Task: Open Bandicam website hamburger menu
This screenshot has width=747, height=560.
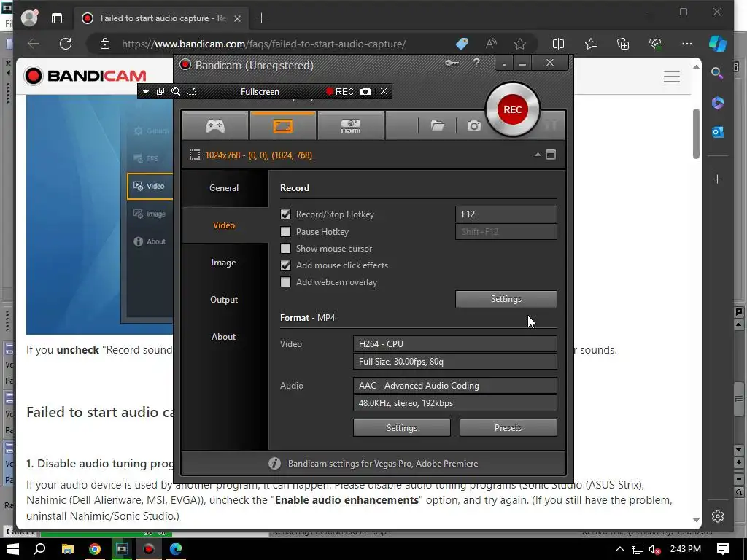Action: (x=672, y=76)
